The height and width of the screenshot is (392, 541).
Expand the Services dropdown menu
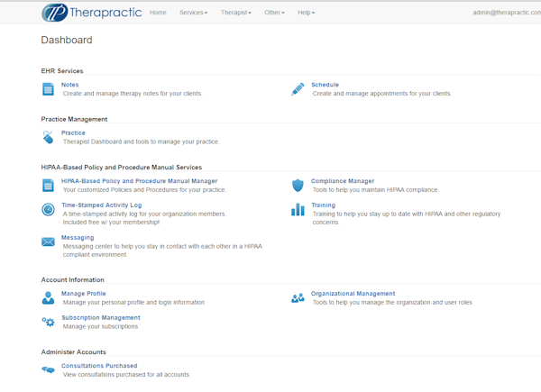pos(193,13)
